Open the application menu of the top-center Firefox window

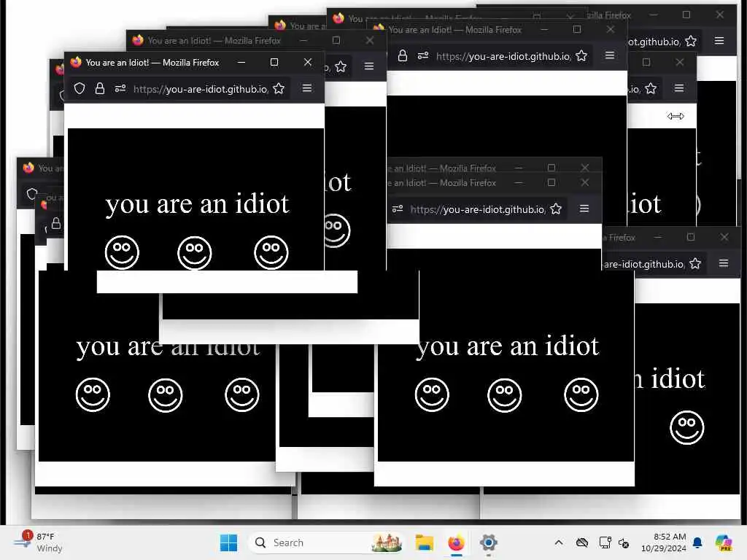609,55
